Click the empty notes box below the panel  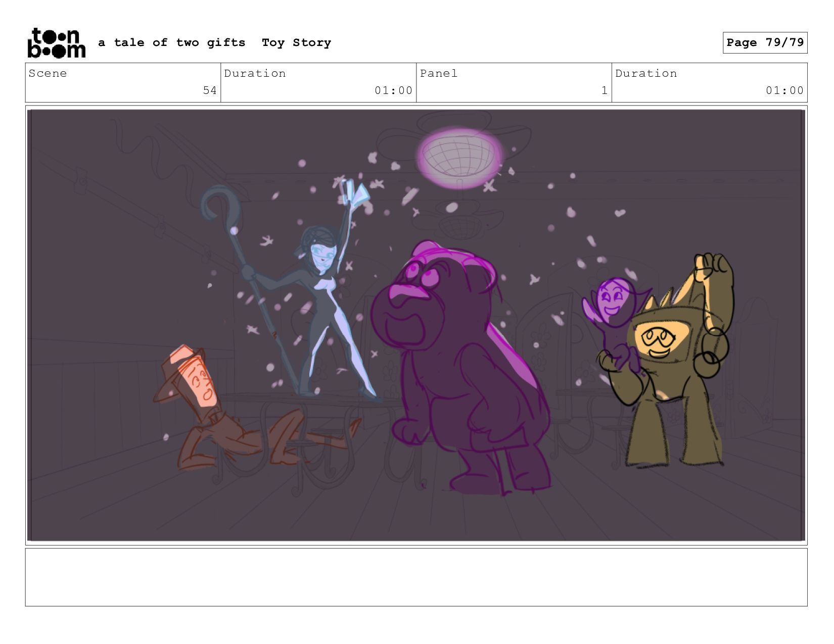click(x=416, y=577)
